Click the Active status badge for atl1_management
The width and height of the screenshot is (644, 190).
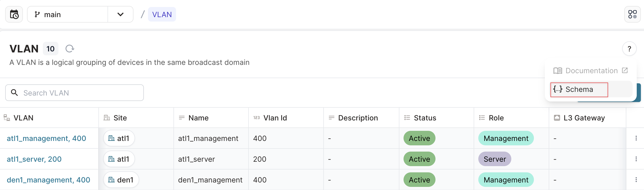coord(419,138)
